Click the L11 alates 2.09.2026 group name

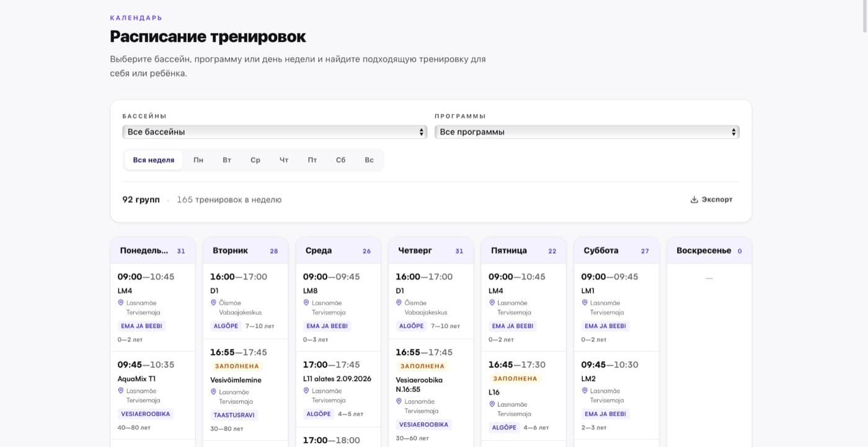pos(337,378)
